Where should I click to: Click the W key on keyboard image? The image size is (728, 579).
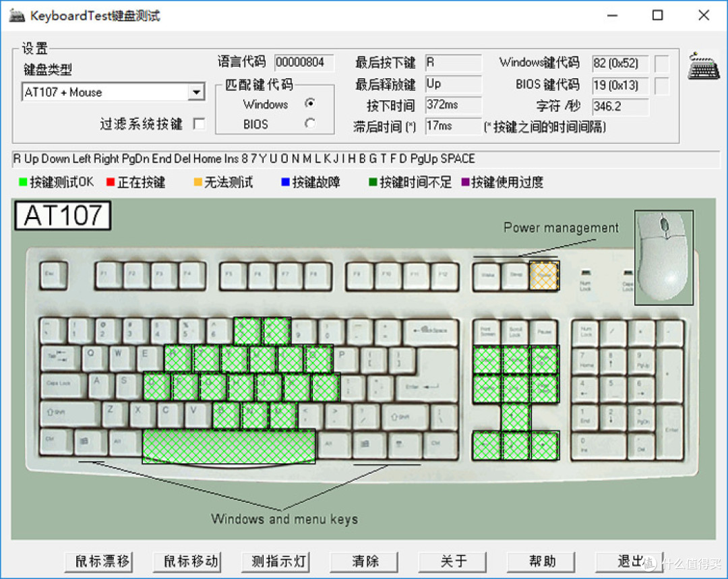click(x=123, y=358)
